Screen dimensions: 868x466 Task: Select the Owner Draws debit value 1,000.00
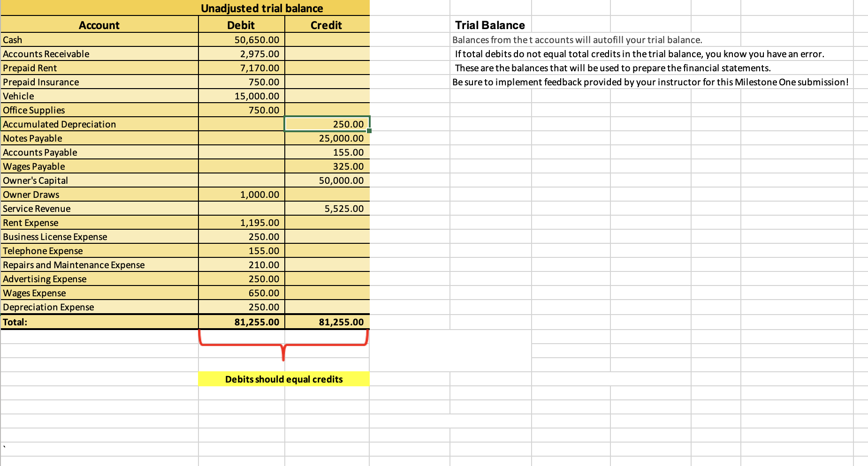tap(259, 194)
